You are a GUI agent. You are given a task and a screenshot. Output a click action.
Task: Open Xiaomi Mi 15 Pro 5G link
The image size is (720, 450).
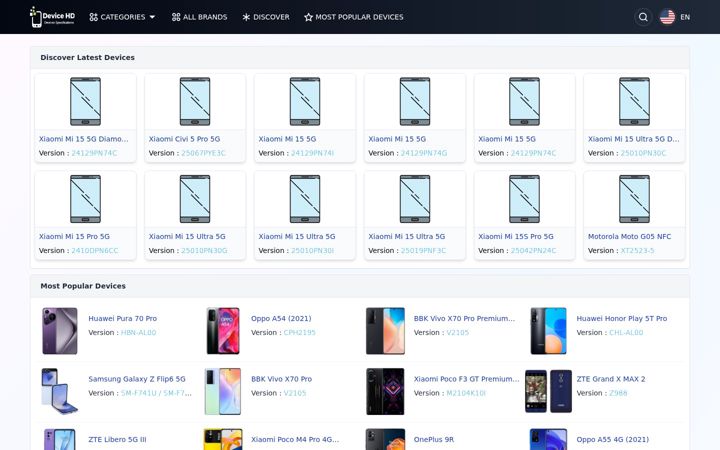coord(74,236)
